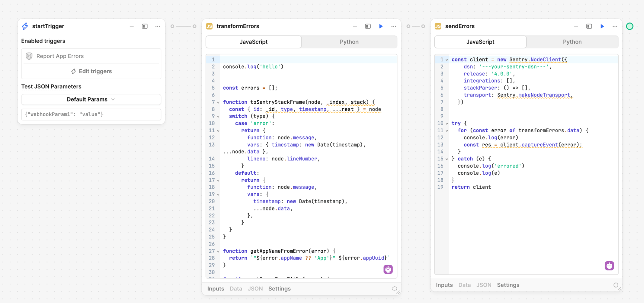
Task: Click the transformErrors block corner grip
Action: coord(398,292)
